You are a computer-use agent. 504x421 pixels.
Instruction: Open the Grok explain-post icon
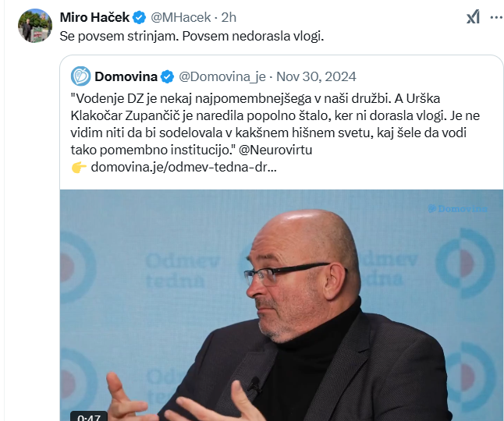[473, 17]
